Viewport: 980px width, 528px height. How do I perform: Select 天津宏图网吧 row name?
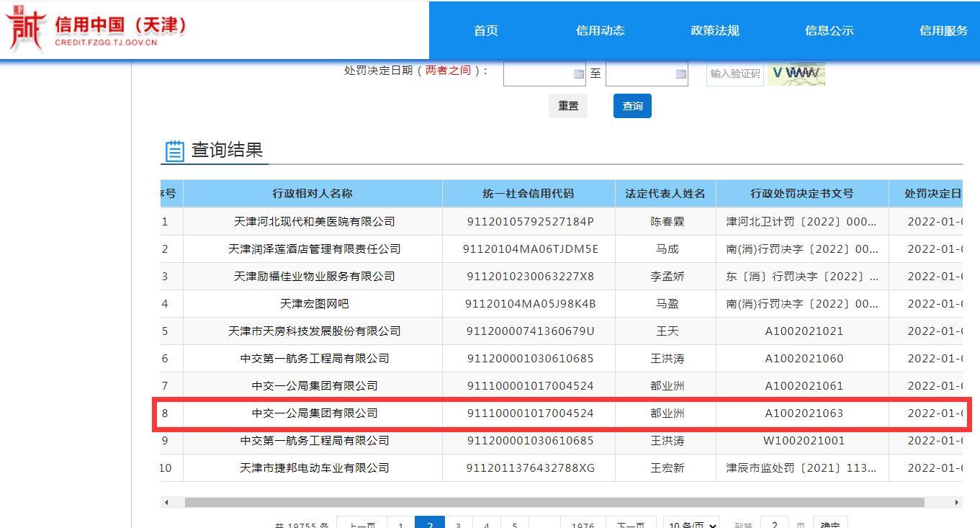[315, 304]
